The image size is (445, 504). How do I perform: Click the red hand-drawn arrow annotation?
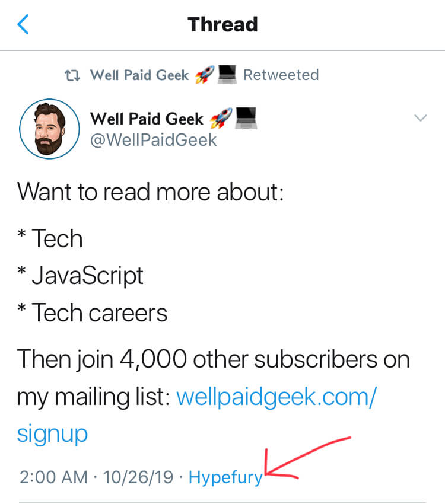point(309,460)
